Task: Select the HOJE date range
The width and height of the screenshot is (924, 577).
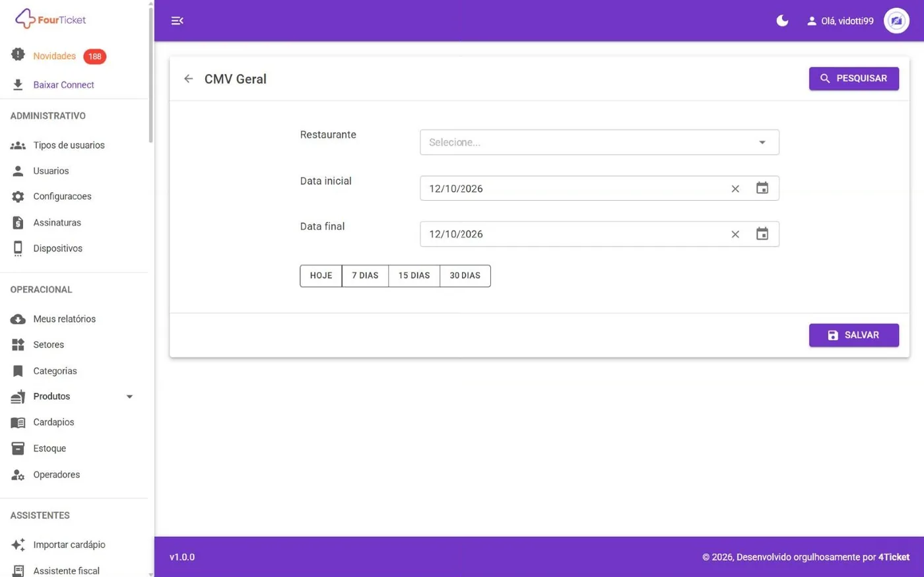Action: 321,276
